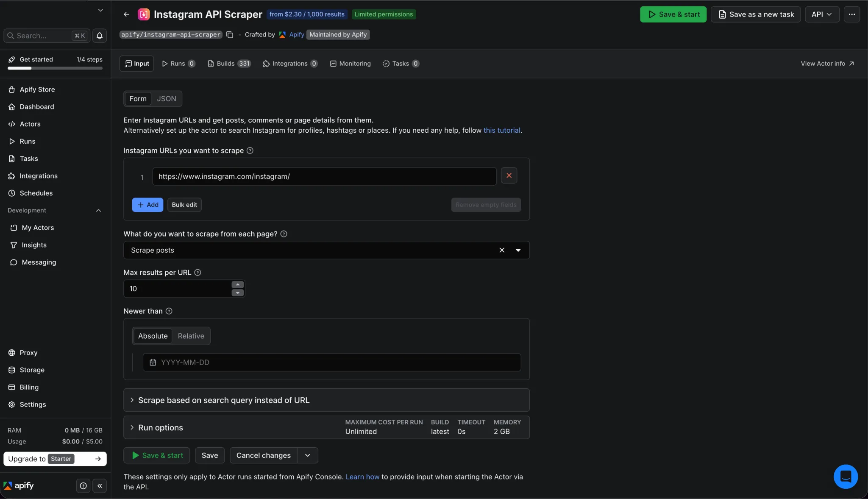The image size is (868, 499).
Task: Show help for Max results per URL
Action: (198, 273)
